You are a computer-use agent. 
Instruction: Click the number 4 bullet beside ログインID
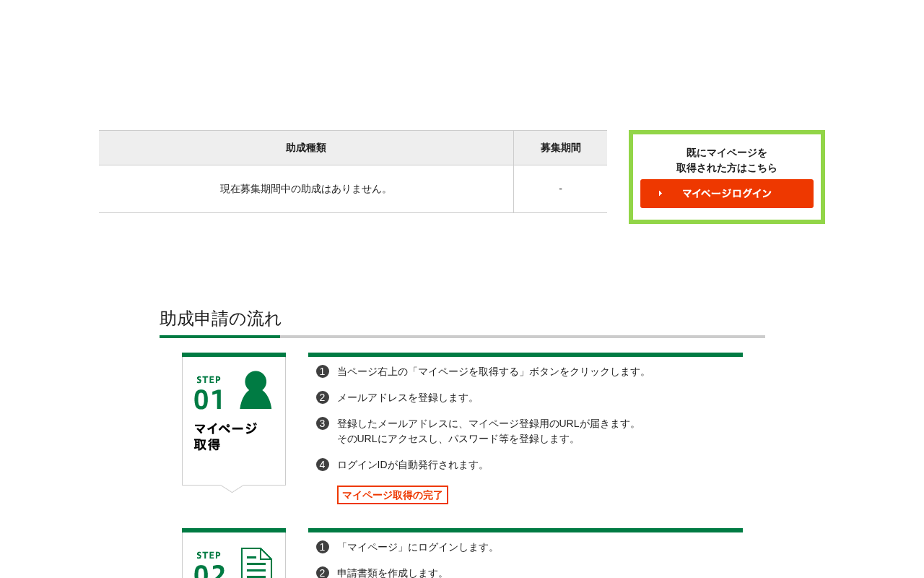[323, 465]
